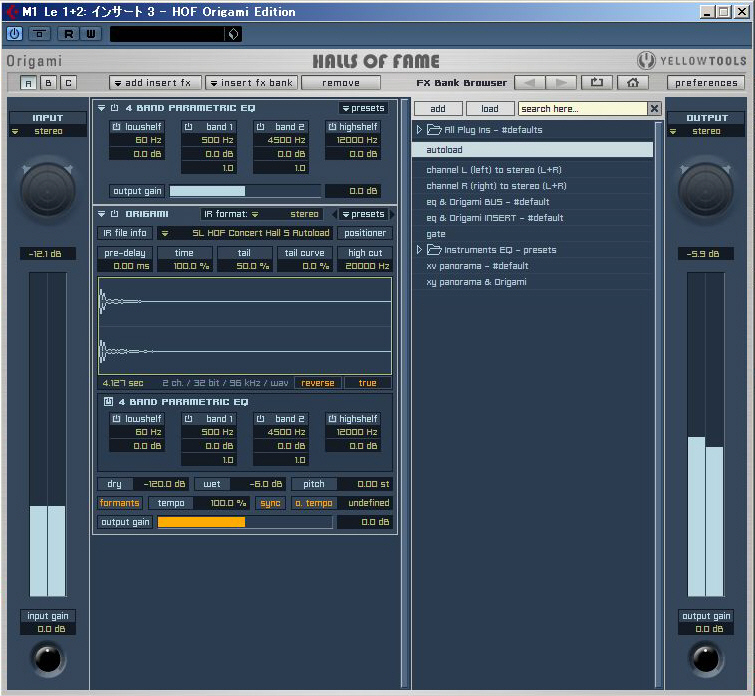Collapse the Origami module triangle
The width and height of the screenshot is (755, 696).
point(101,214)
